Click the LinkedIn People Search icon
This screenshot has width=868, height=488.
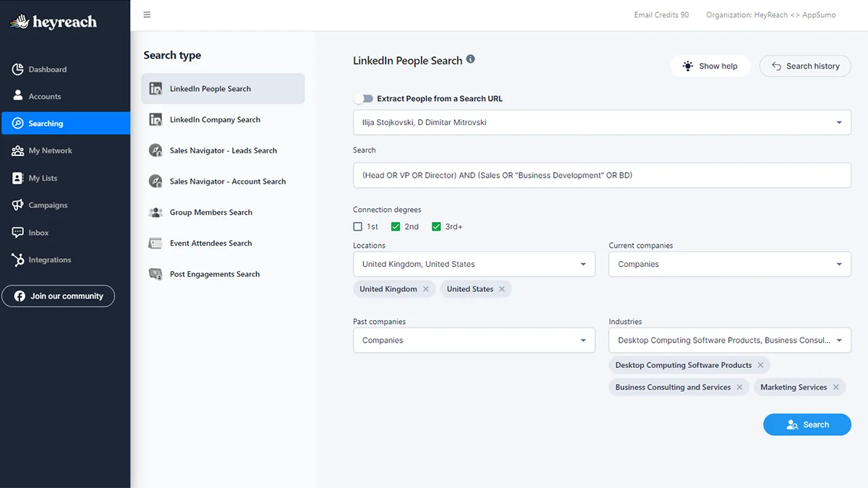pyautogui.click(x=156, y=89)
